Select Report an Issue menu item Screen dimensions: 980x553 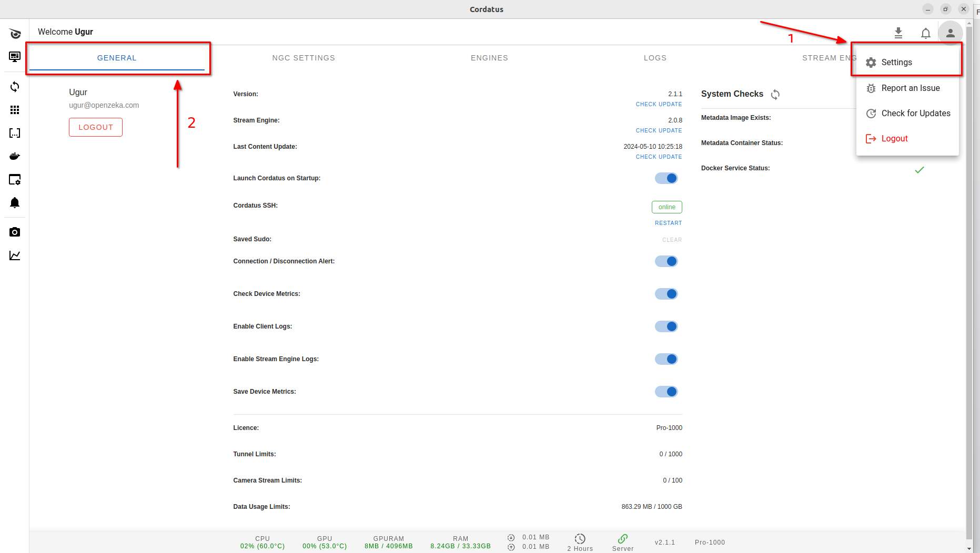point(907,88)
